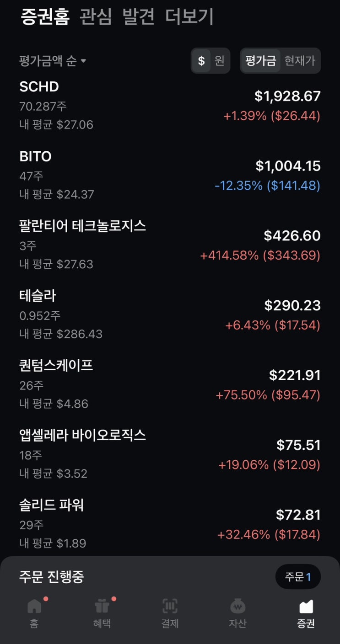Open the 더보기 tab
The image size is (340, 644).
click(189, 17)
